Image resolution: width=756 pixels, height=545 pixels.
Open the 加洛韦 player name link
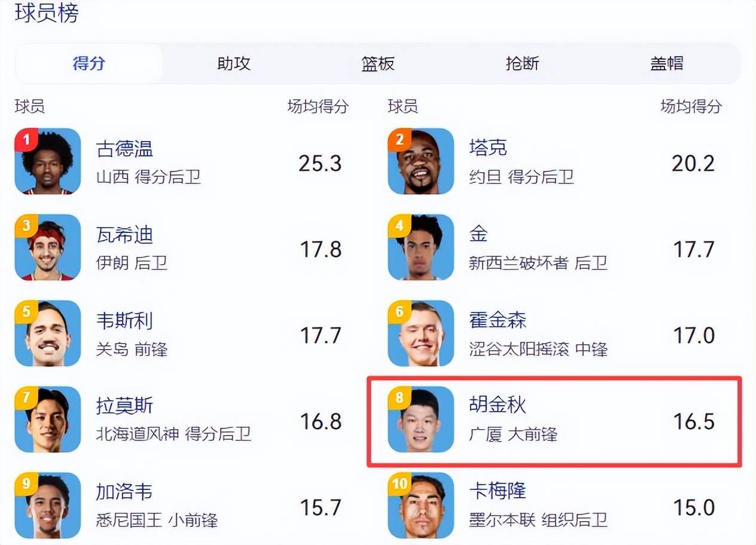[x=124, y=492]
